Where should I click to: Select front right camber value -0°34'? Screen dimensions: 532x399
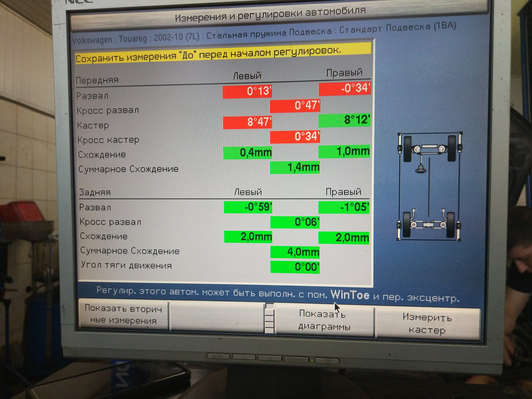(345, 89)
